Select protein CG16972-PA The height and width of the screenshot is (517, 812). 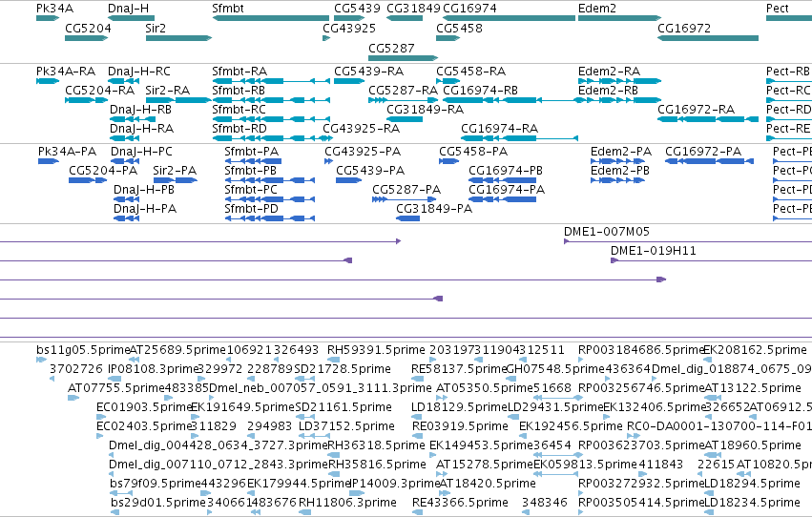point(709,161)
